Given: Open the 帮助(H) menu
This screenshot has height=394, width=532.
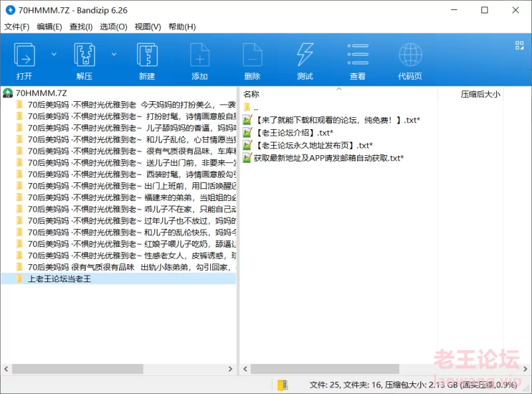Looking at the screenshot, I should 182,27.
